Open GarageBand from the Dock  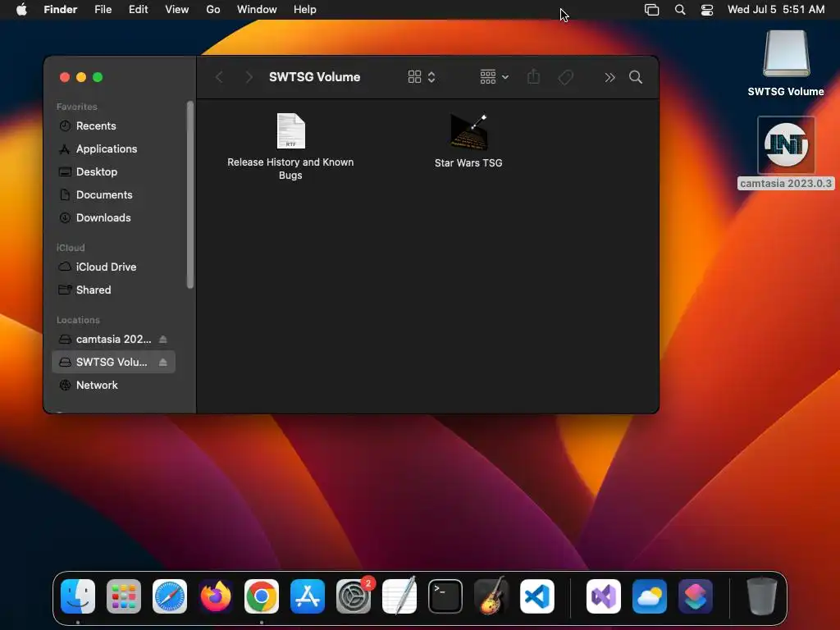(491, 596)
